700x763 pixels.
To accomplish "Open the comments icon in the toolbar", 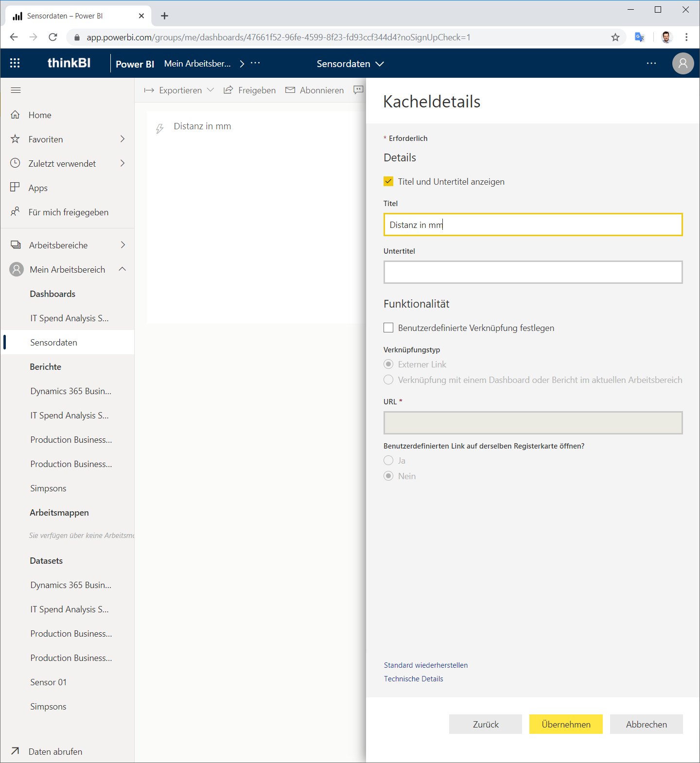I will tap(359, 90).
